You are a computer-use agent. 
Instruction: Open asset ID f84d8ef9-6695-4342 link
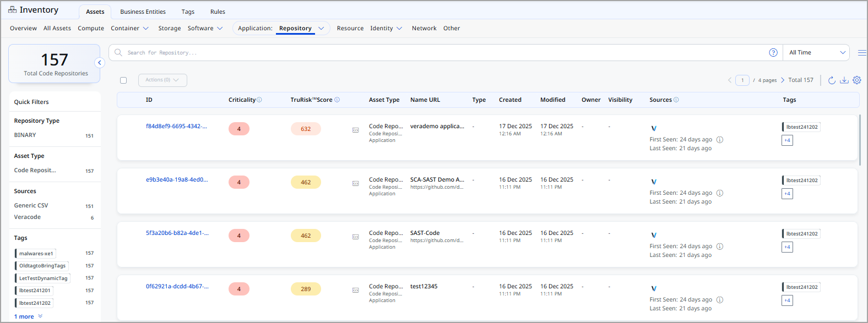click(x=176, y=127)
